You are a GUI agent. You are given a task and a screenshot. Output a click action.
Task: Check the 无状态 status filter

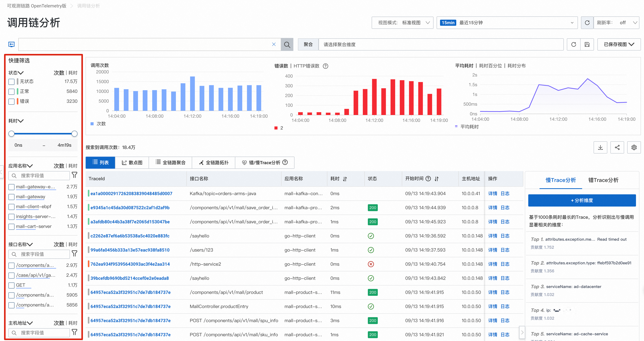pos(11,82)
